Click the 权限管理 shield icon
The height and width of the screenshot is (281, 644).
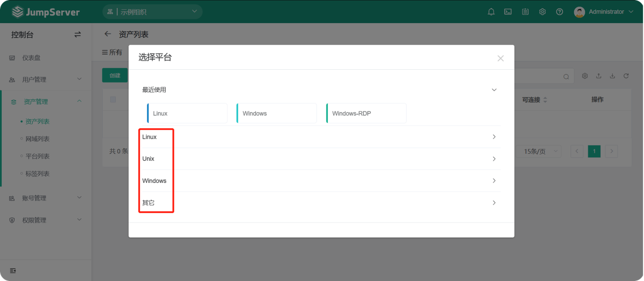[12, 220]
